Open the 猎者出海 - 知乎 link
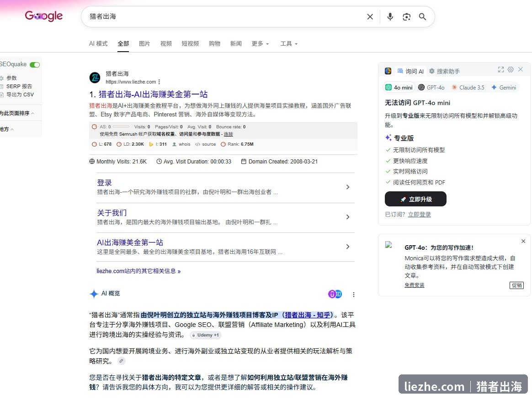Screen dimensions: 532x400 308,315
